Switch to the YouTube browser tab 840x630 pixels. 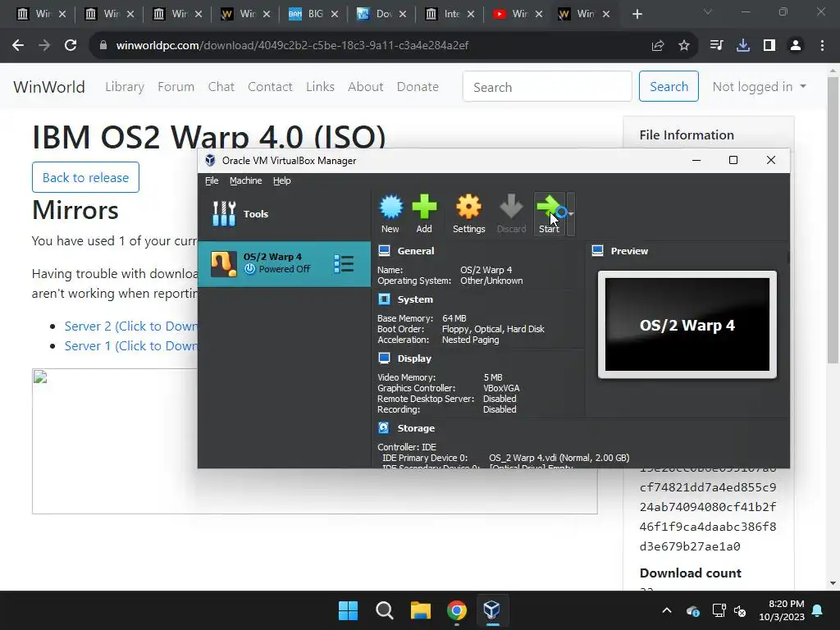518,14
